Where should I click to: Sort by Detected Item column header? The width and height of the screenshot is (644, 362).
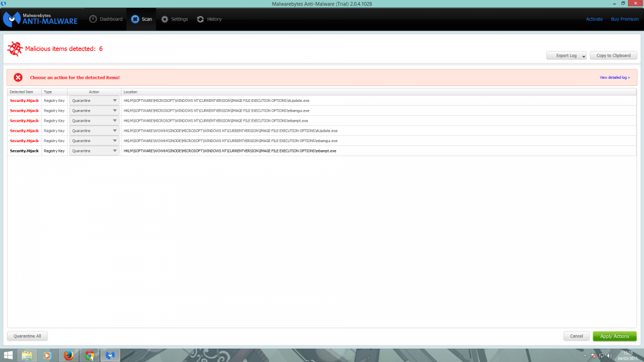point(24,92)
